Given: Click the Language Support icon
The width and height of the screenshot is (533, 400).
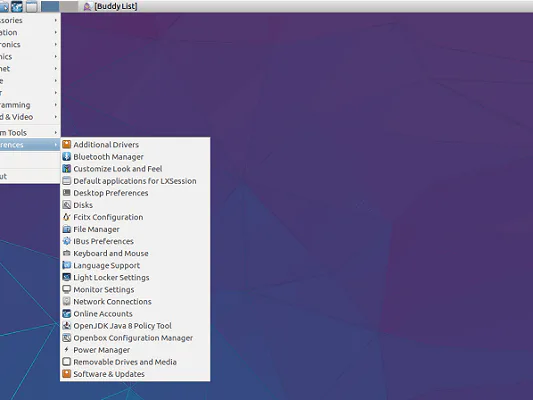Looking at the screenshot, I should pyautogui.click(x=67, y=265).
